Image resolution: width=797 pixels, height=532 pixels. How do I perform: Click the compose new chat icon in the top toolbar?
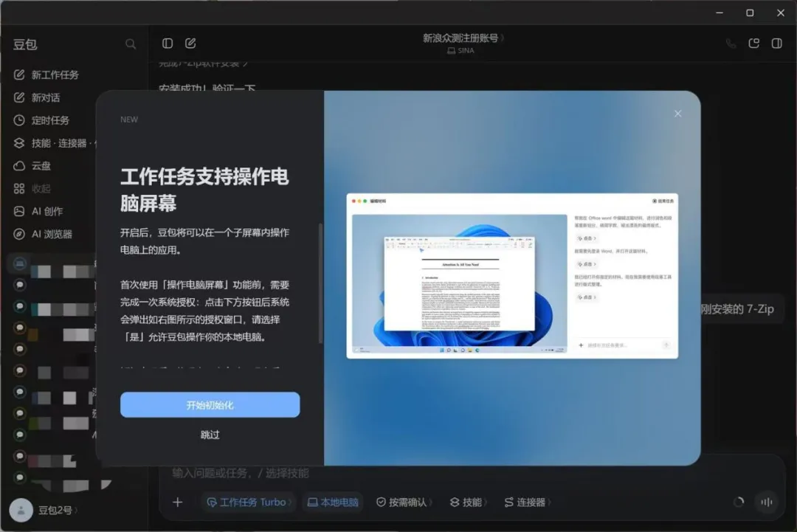pos(190,44)
